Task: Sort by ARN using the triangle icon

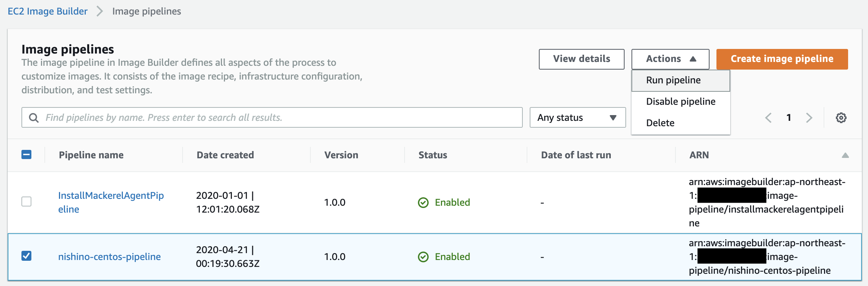Action: point(845,155)
